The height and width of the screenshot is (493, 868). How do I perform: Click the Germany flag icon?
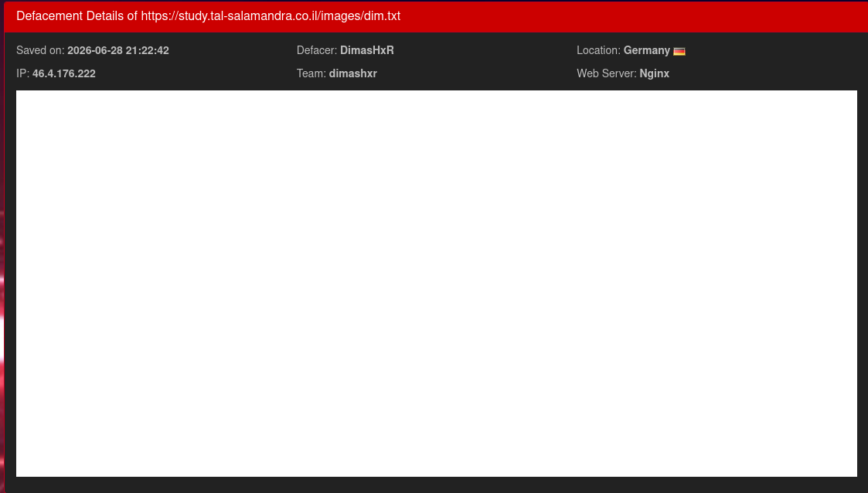tap(679, 51)
